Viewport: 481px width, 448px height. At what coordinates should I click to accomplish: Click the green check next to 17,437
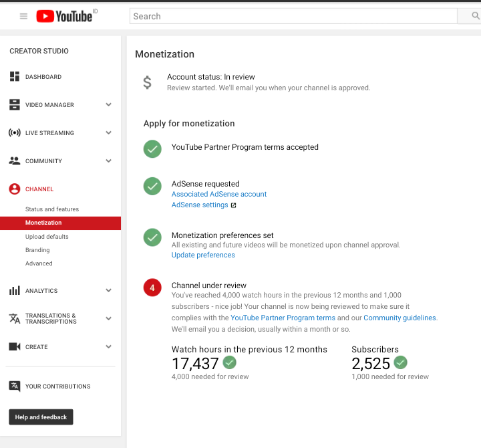(229, 362)
